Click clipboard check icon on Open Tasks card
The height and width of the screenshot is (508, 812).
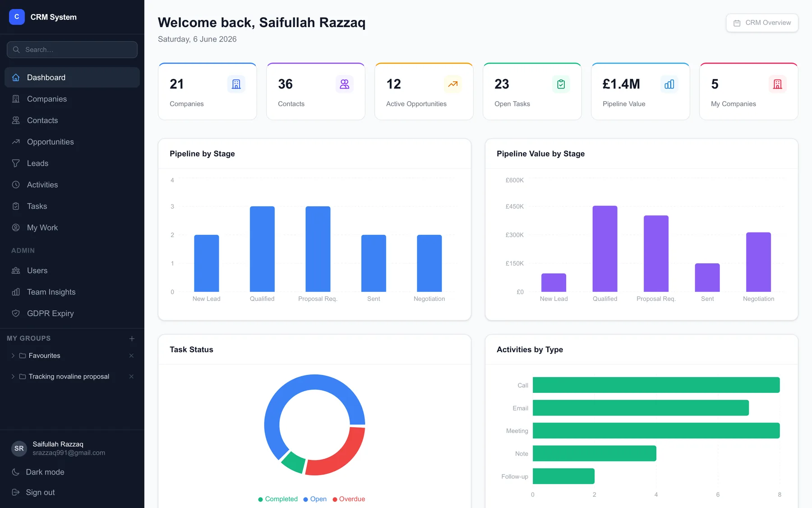point(561,84)
